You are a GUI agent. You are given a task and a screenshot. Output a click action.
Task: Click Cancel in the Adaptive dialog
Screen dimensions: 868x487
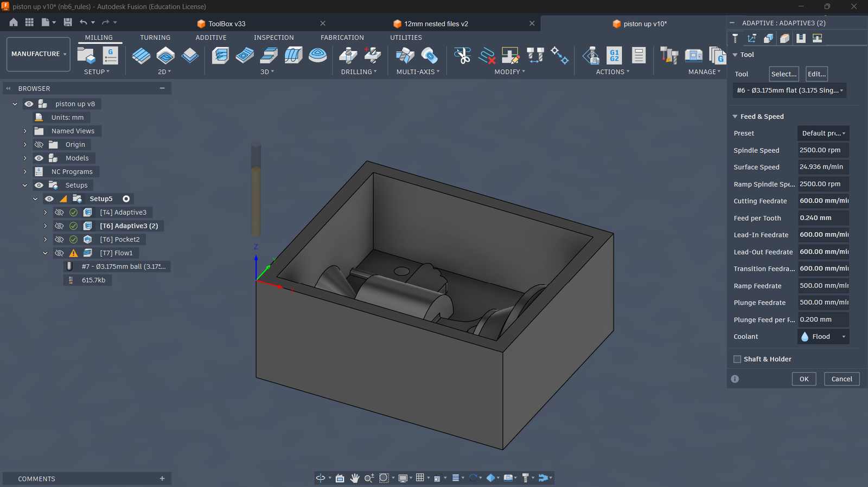[x=841, y=379]
